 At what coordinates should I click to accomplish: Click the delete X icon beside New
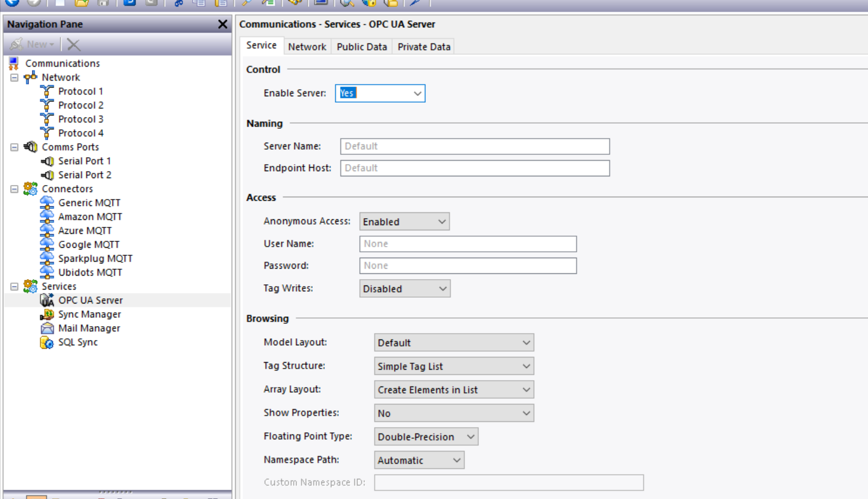(x=73, y=44)
